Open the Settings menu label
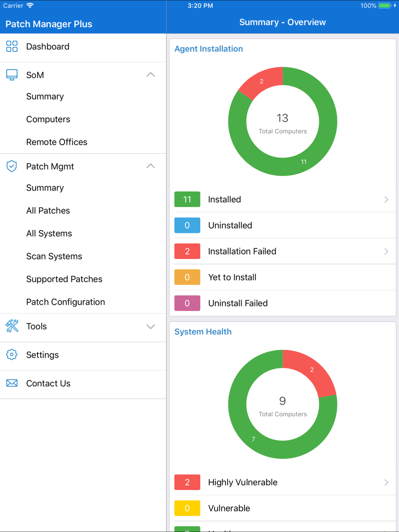Viewport: 399px width, 532px height. [42, 355]
